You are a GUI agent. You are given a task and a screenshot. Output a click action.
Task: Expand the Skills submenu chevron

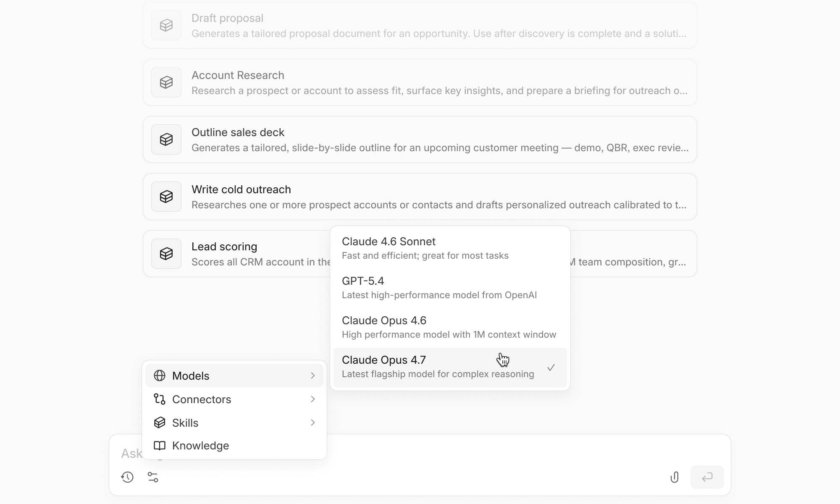[313, 423]
